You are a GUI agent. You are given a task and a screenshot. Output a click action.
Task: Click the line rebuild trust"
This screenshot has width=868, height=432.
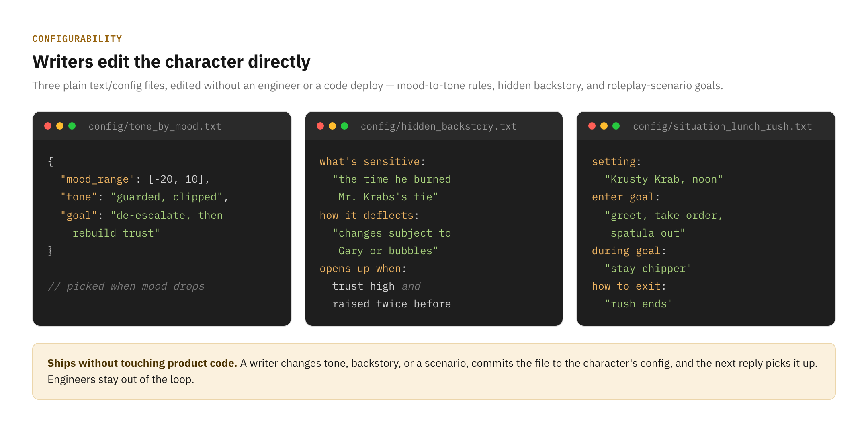coord(116,233)
